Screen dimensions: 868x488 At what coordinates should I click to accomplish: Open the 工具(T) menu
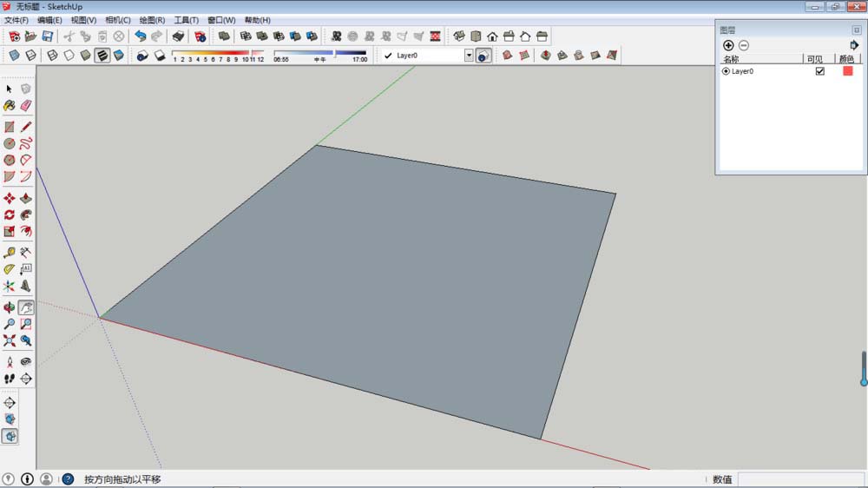186,20
